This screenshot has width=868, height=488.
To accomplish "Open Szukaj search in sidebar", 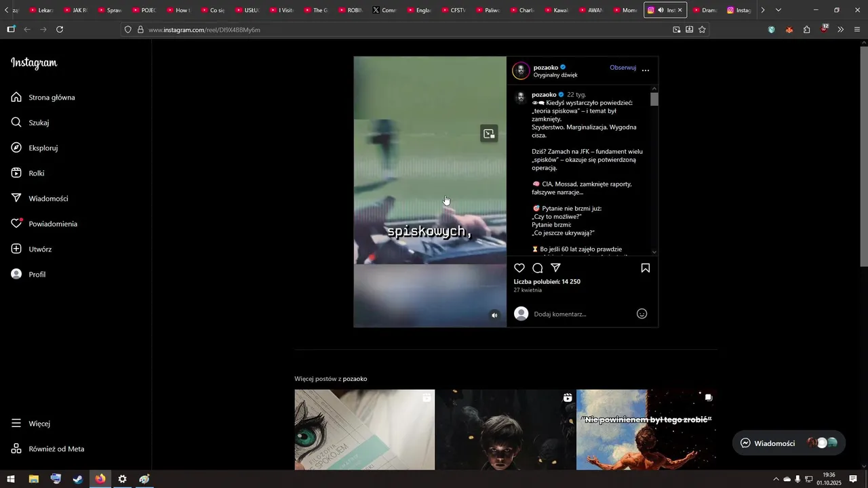I will (x=31, y=123).
